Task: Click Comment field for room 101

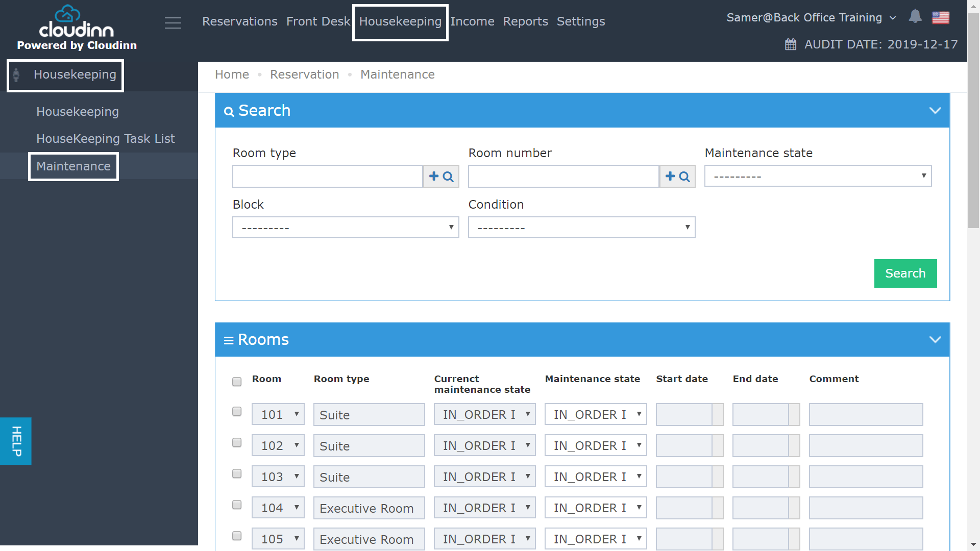Action: [866, 414]
